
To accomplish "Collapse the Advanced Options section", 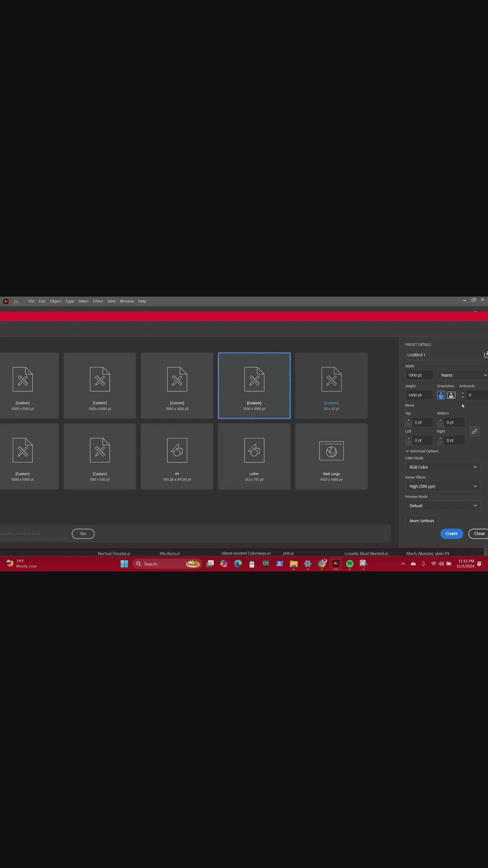I will [x=407, y=451].
